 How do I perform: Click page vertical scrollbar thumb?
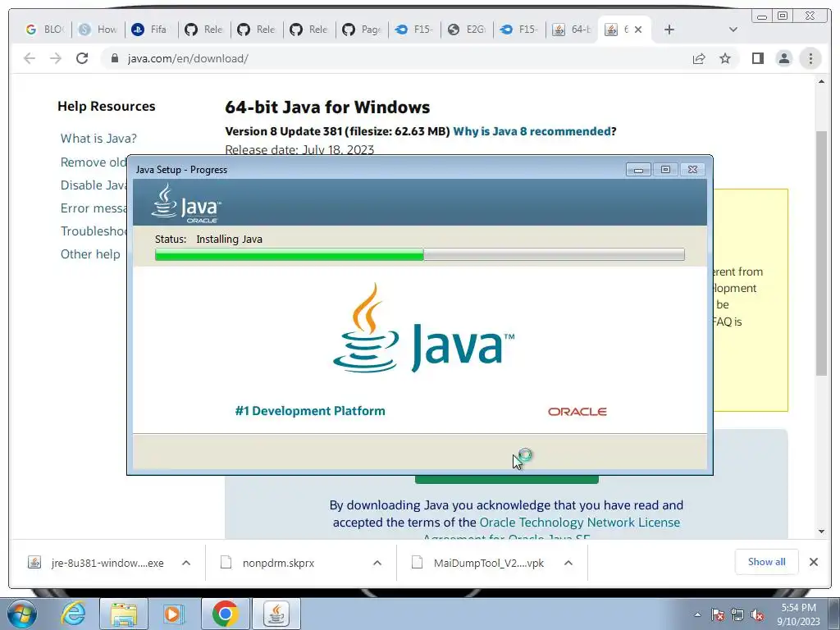click(821, 253)
